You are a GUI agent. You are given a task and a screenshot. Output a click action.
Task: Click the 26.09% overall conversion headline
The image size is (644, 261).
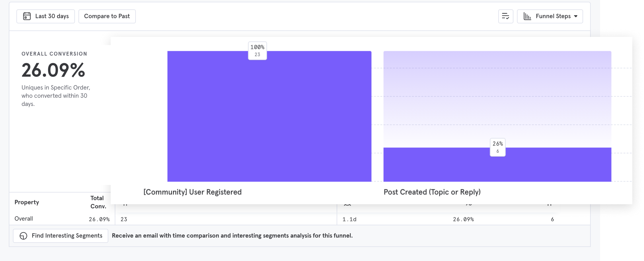coord(53,70)
